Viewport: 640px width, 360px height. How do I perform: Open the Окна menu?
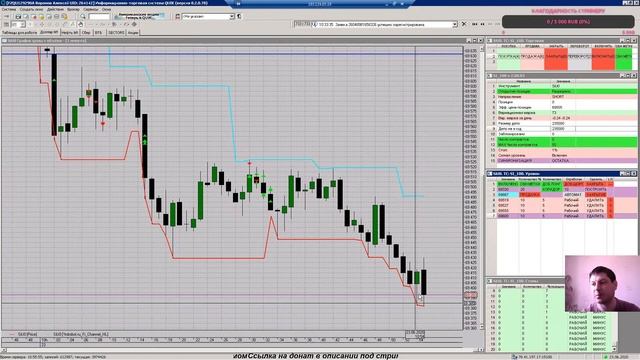click(x=107, y=9)
